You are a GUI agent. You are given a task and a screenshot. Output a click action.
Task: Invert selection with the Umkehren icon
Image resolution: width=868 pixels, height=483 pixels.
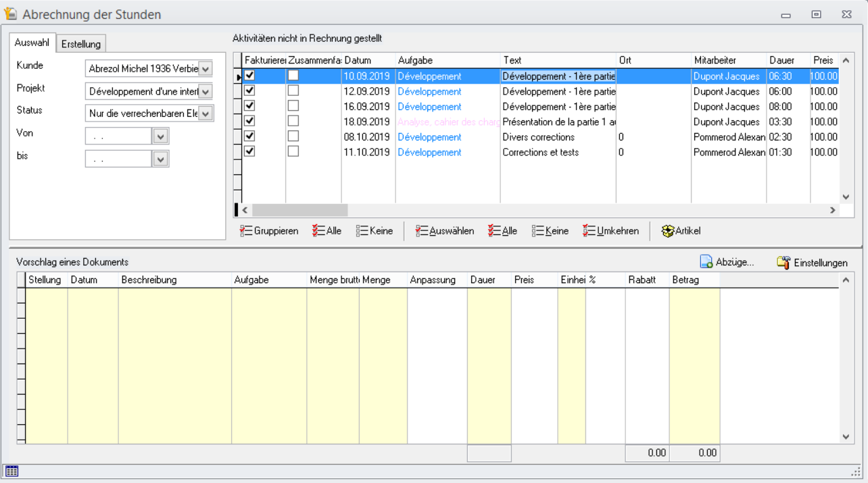click(x=589, y=231)
